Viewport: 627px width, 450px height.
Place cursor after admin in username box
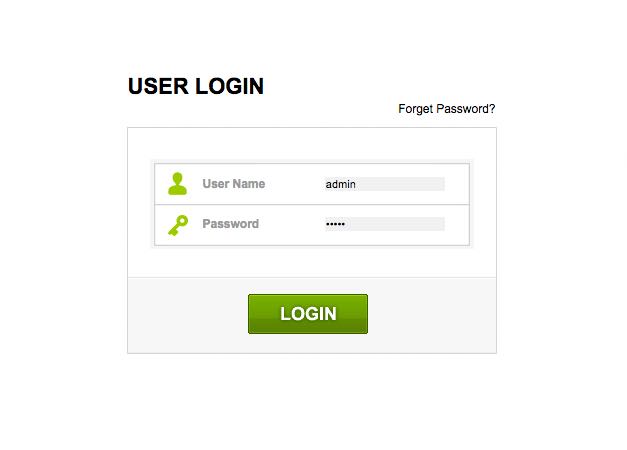click(357, 184)
